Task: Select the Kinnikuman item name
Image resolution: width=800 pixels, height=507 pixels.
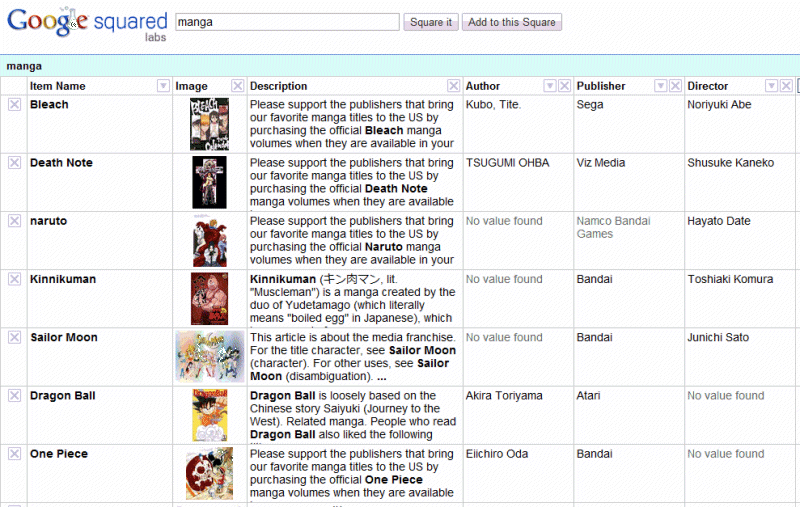Action: [x=63, y=279]
